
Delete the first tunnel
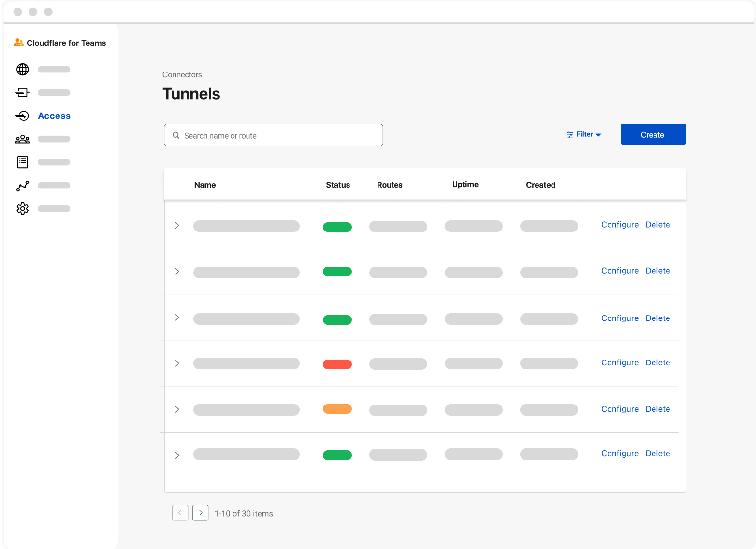point(658,225)
